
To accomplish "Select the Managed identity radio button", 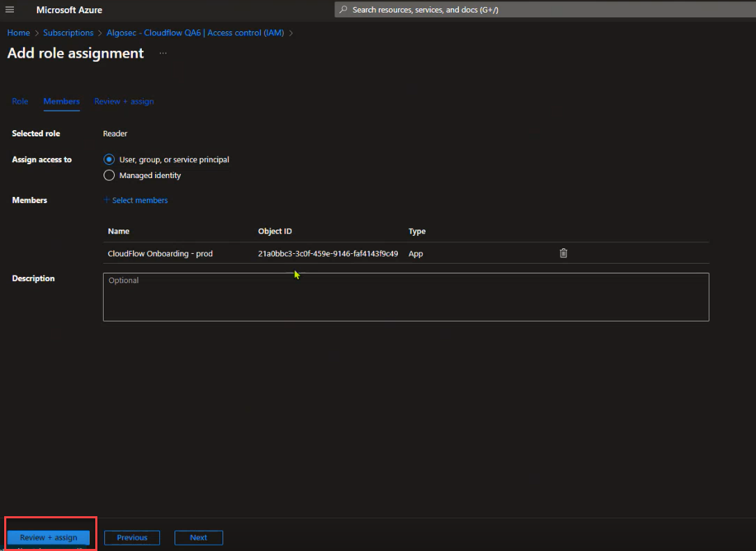I will click(x=109, y=175).
